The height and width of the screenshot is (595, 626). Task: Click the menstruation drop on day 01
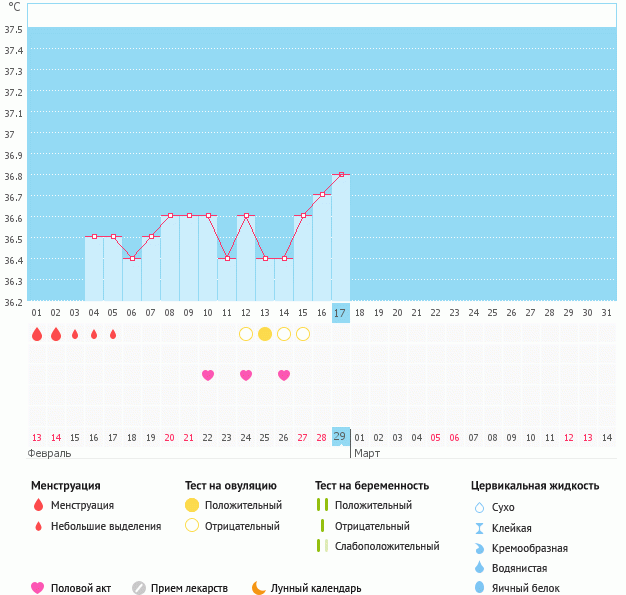click(37, 334)
